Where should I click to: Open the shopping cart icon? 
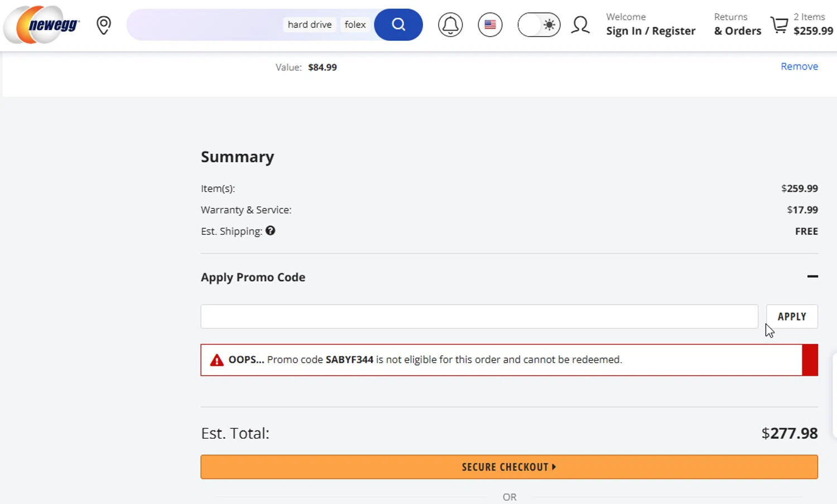tap(779, 25)
